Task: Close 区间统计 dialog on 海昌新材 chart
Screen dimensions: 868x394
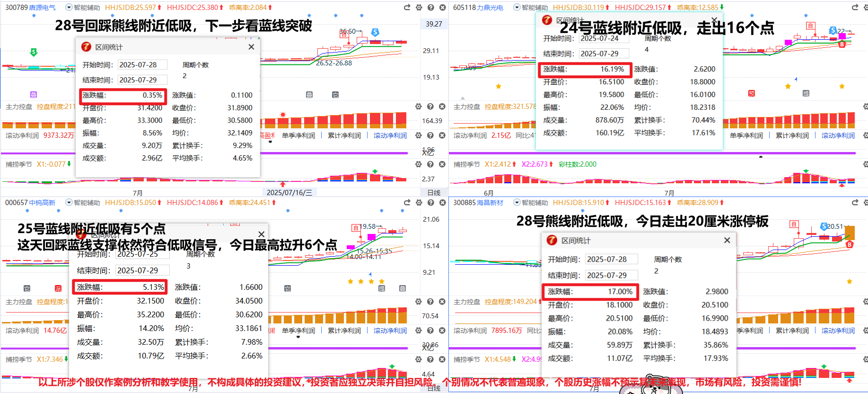Action: [x=727, y=241]
